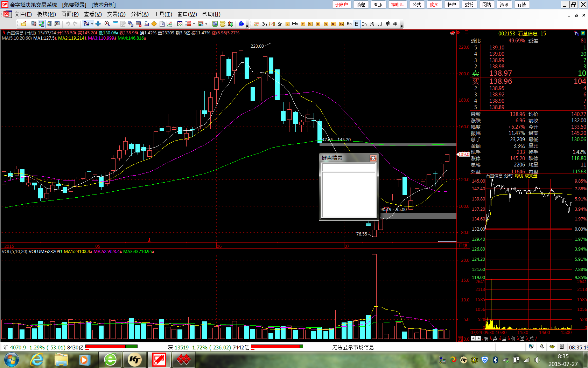Open the 文件(F) menu
Image resolution: width=588 pixels, height=368 pixels.
pos(23,14)
